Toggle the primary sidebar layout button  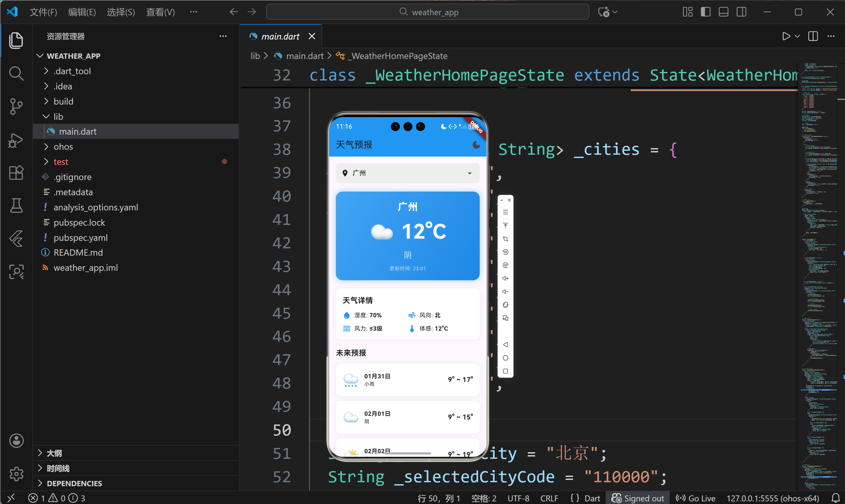point(705,12)
